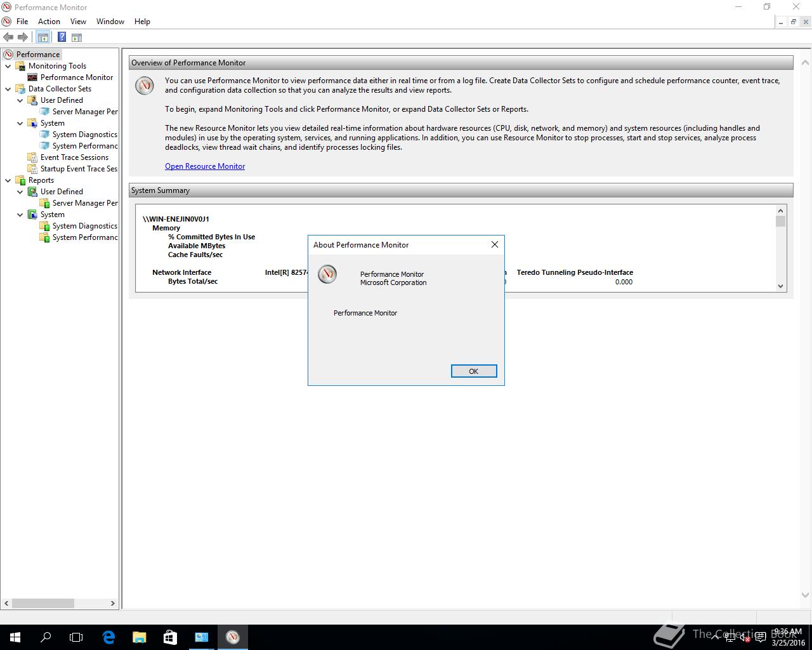Collapse System under Reports
The height and width of the screenshot is (650, 812).
click(x=20, y=215)
